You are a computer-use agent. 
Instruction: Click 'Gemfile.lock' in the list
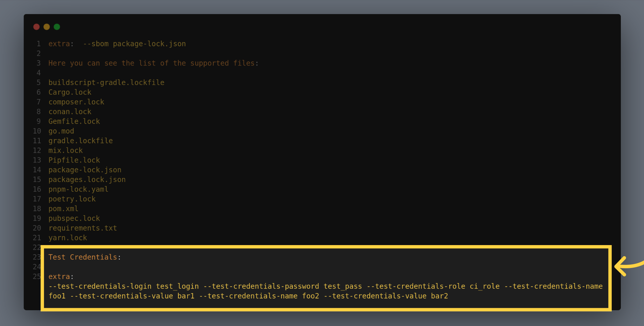(74, 122)
